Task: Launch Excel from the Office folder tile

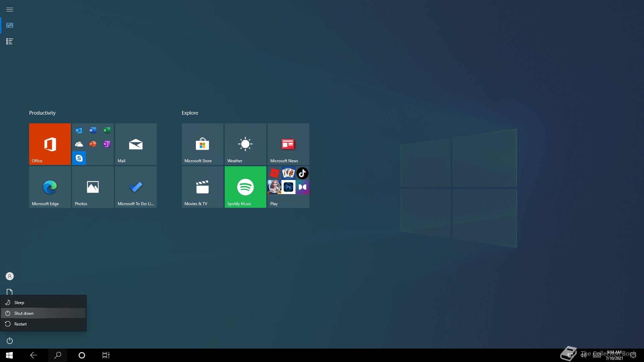Action: coord(107,130)
